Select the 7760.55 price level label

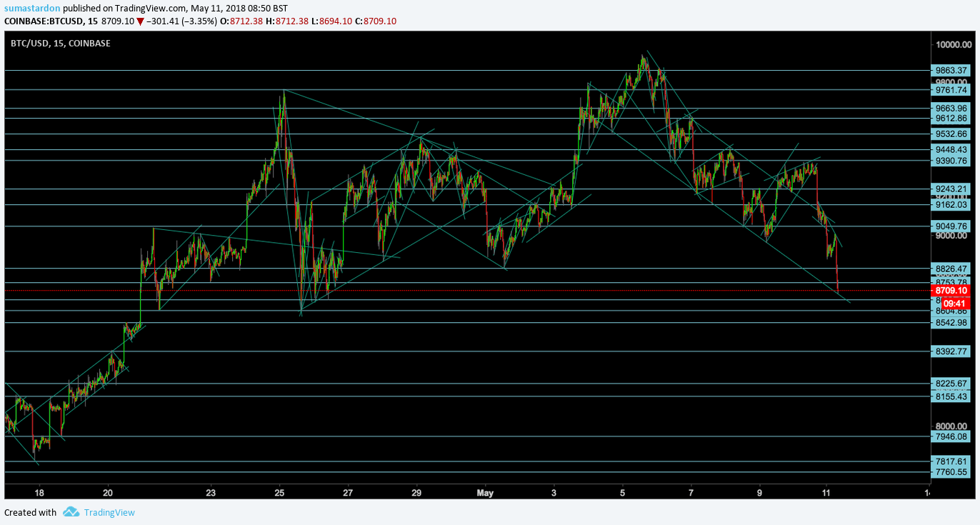coord(951,472)
